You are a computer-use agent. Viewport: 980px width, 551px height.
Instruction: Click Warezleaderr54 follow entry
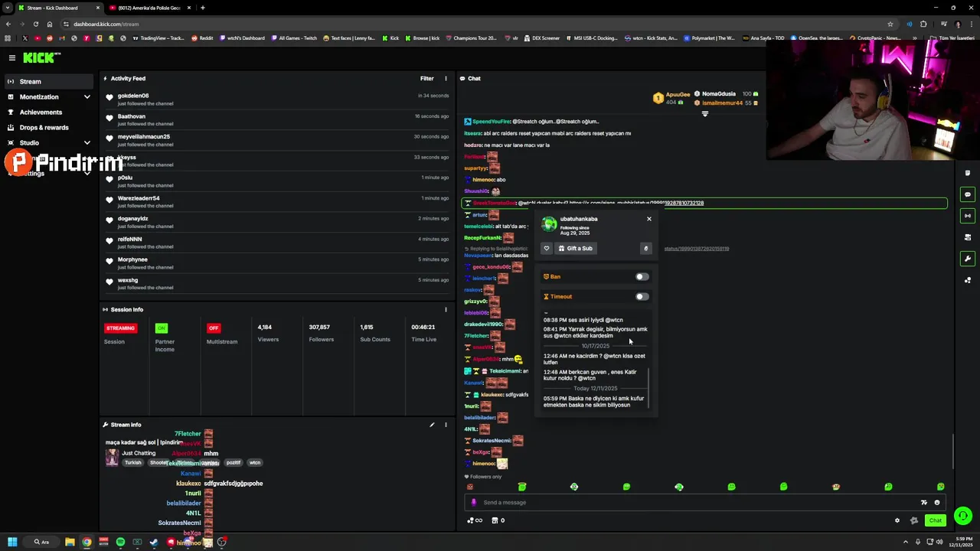(277, 201)
